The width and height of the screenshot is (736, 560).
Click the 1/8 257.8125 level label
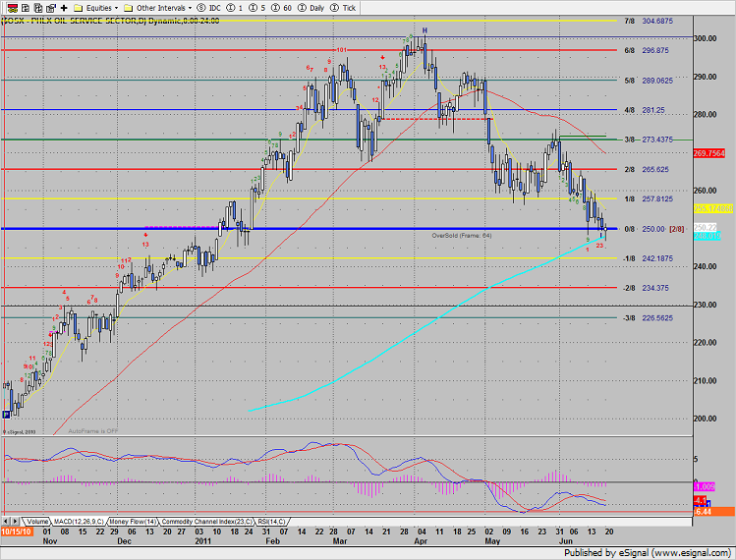tap(649, 199)
